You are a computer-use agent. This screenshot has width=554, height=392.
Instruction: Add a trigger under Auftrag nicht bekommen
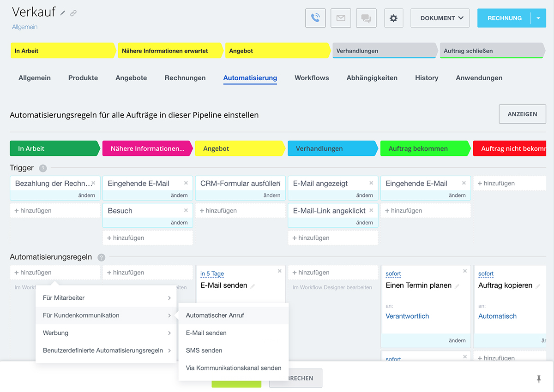pyautogui.click(x=510, y=183)
